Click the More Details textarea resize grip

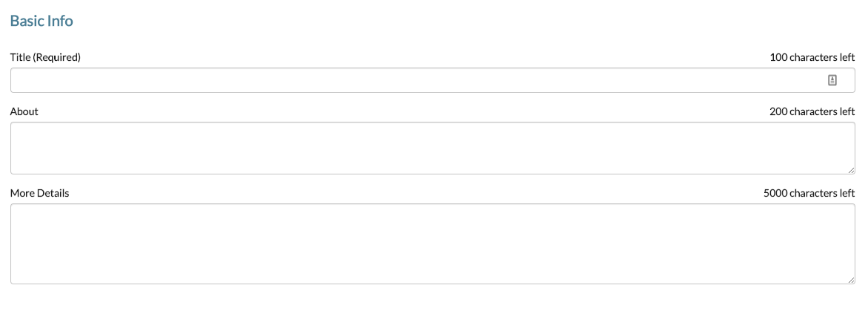851,280
